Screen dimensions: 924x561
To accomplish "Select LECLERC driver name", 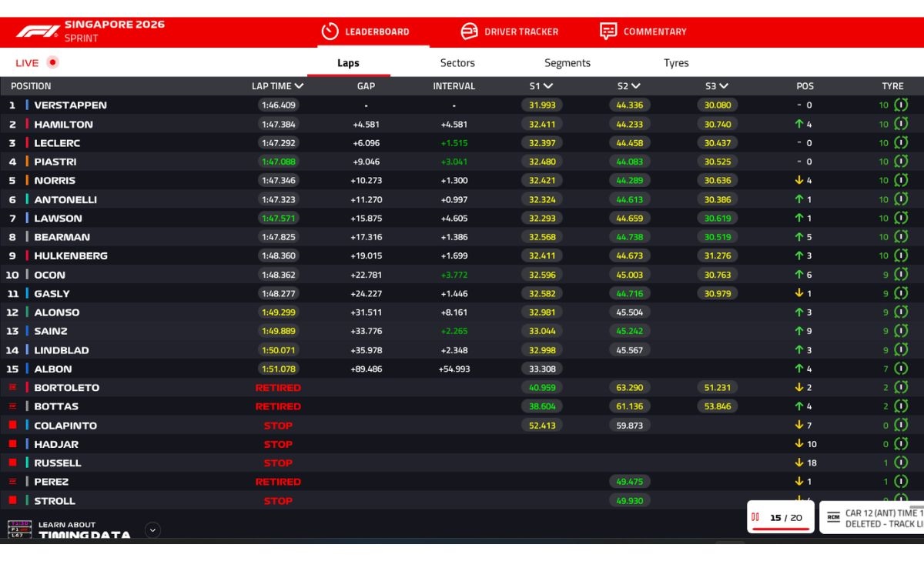I will click(x=57, y=143).
